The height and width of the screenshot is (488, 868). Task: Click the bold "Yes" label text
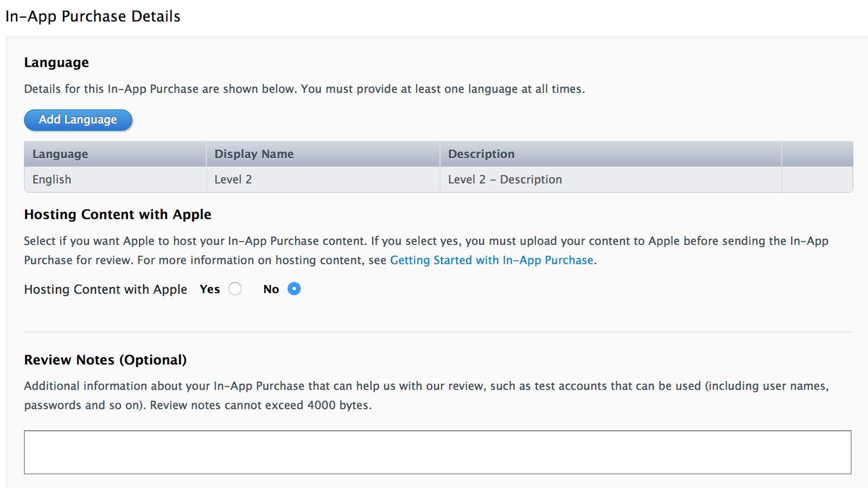209,289
